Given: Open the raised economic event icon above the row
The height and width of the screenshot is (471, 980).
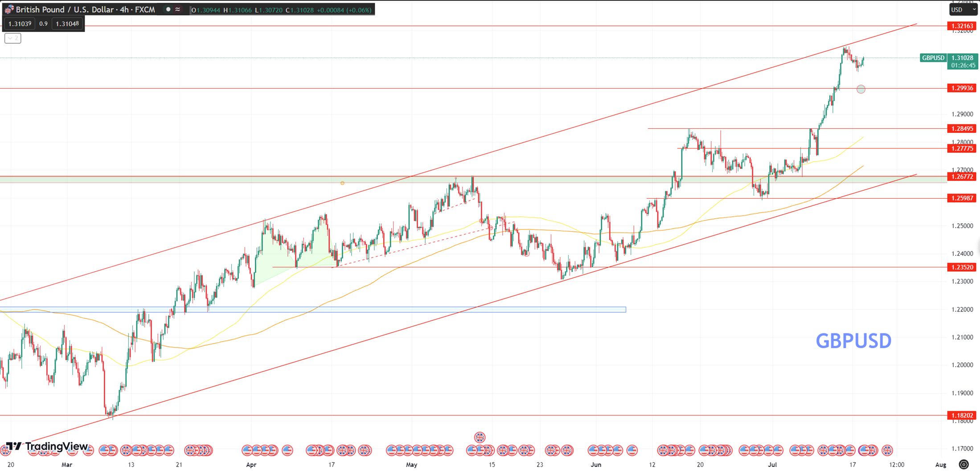Looking at the screenshot, I should pos(480,437).
